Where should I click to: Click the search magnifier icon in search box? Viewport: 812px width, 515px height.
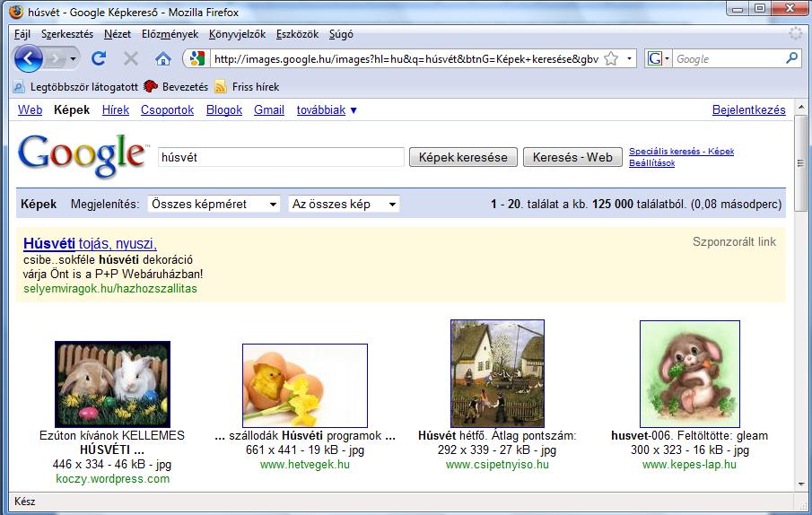(x=791, y=58)
